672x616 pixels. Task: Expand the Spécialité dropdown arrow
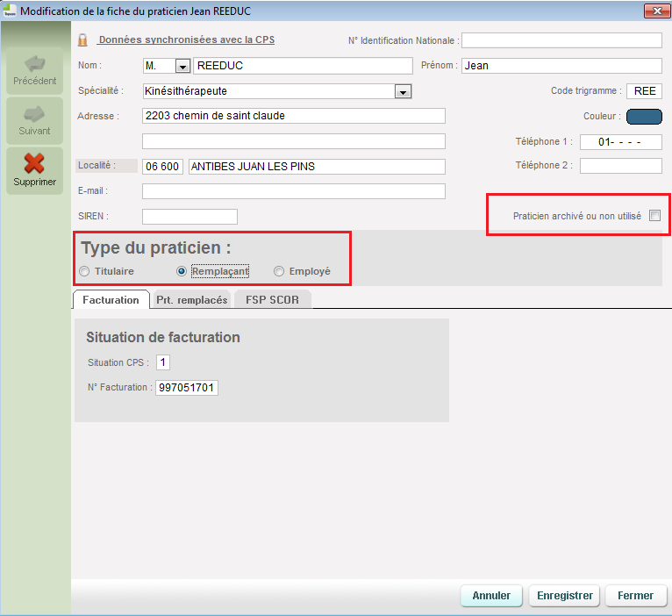pos(403,91)
